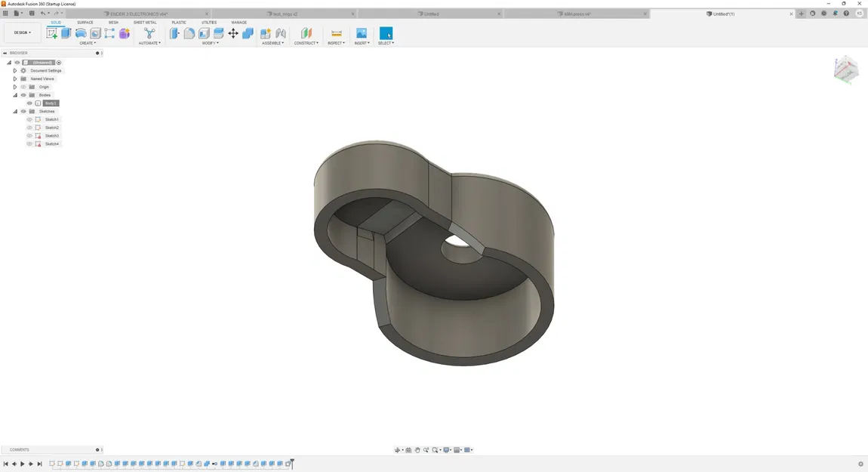Image resolution: width=868 pixels, height=472 pixels.
Task: Select the Fillet tool
Action: click(189, 33)
